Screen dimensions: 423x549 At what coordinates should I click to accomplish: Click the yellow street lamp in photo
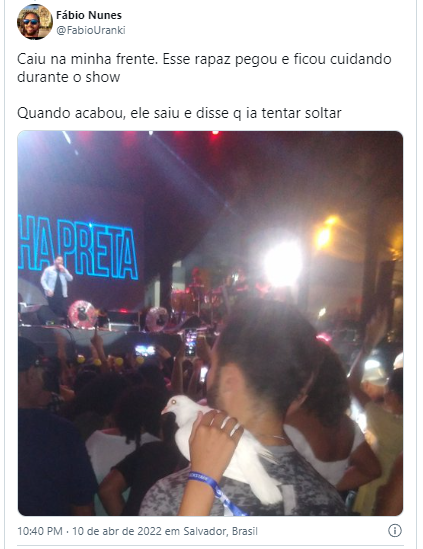click(x=324, y=235)
